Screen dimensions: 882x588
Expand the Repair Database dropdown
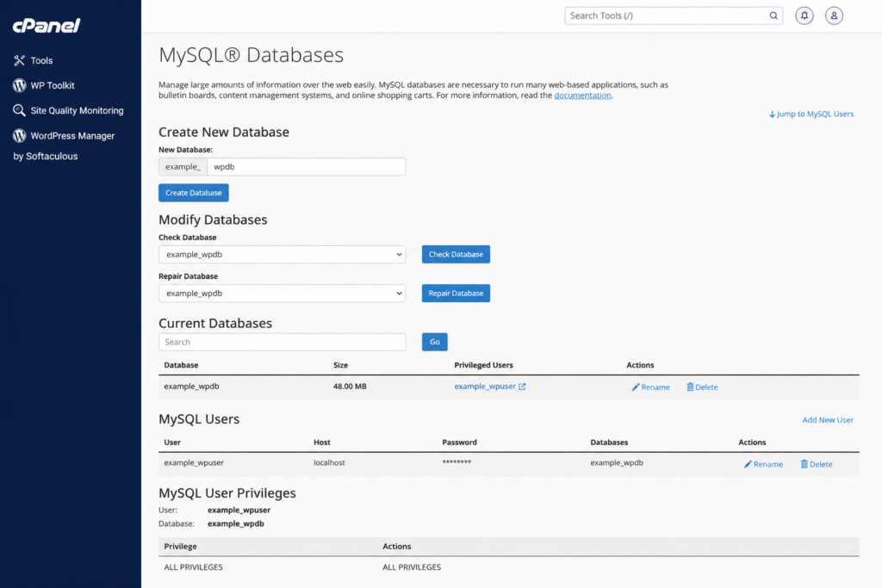tap(282, 294)
